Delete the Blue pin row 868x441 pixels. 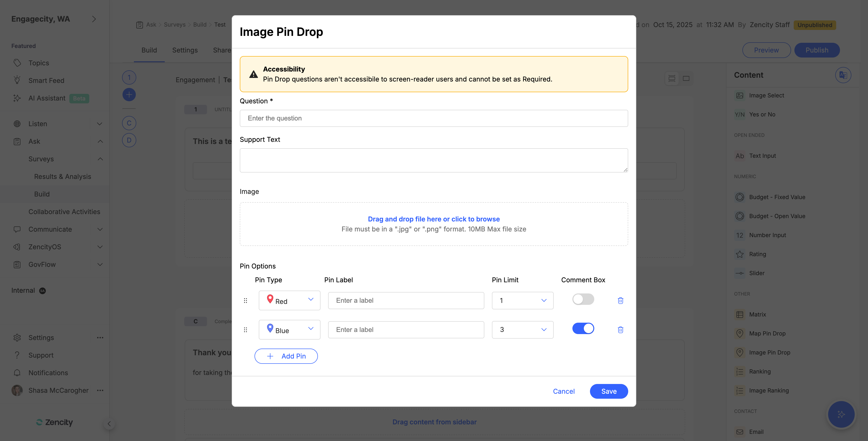[620, 330]
